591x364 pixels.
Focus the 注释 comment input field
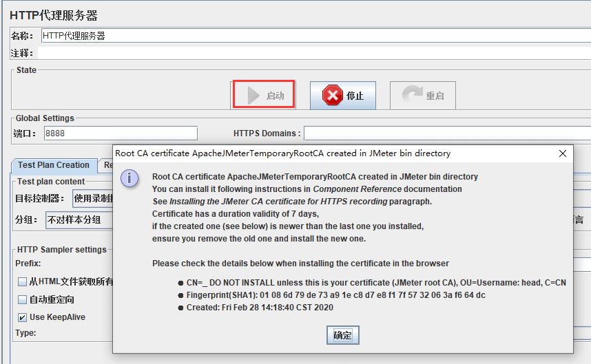coord(314,53)
